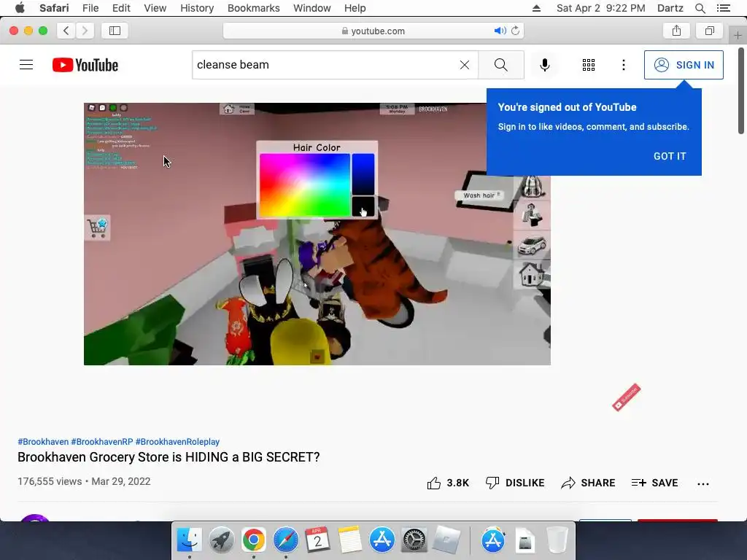Open the File menu

point(90,8)
